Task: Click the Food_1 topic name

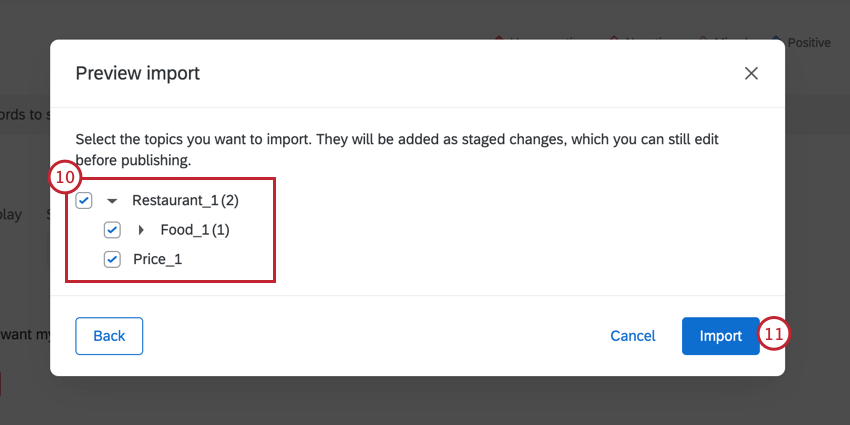Action: (x=184, y=230)
